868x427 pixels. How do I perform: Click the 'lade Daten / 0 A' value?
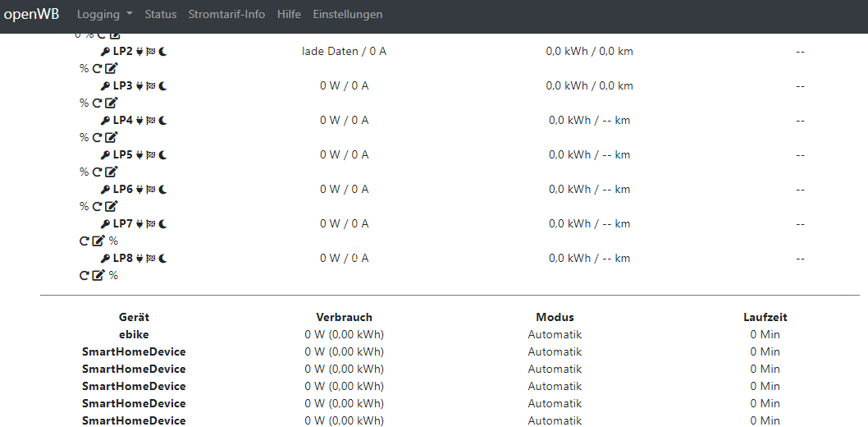tap(344, 52)
